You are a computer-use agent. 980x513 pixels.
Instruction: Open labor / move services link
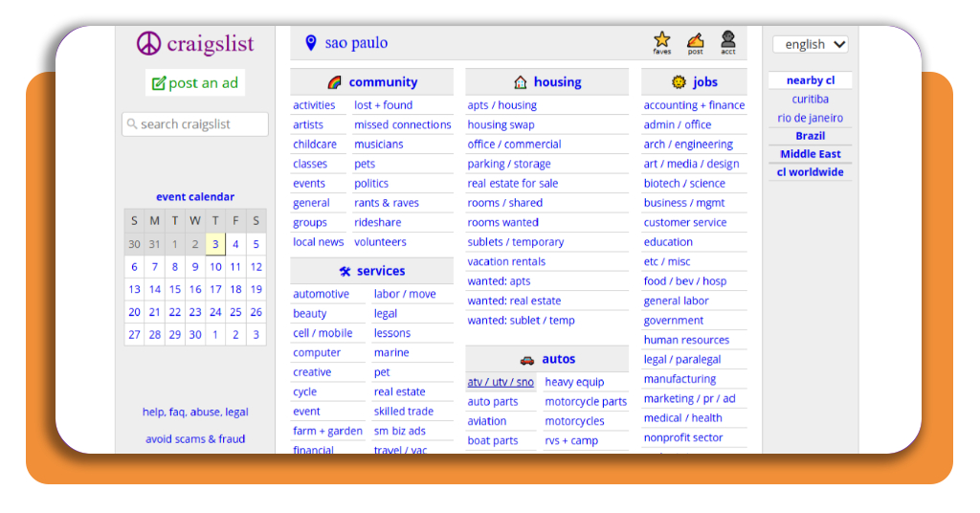click(405, 294)
